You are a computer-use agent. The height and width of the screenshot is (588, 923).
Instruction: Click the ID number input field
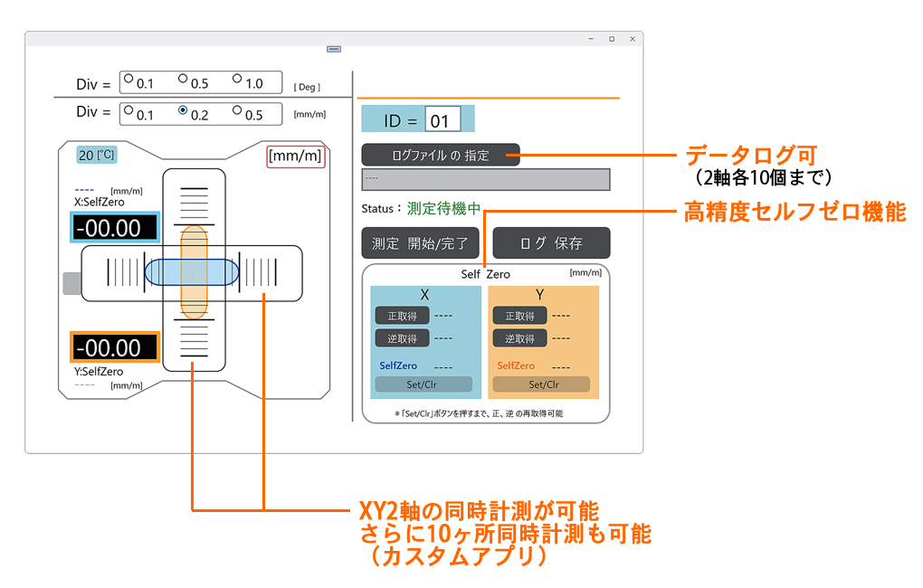pyautogui.click(x=442, y=120)
